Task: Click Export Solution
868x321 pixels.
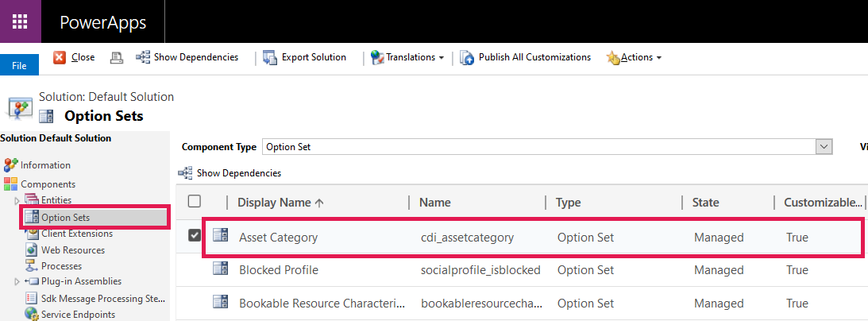Action: (x=314, y=57)
